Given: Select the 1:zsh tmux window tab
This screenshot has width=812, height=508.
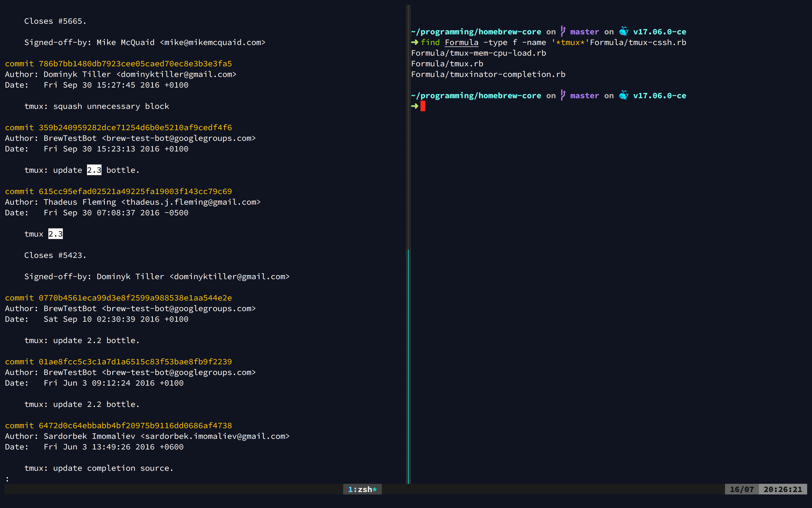Looking at the screenshot, I should click(362, 489).
